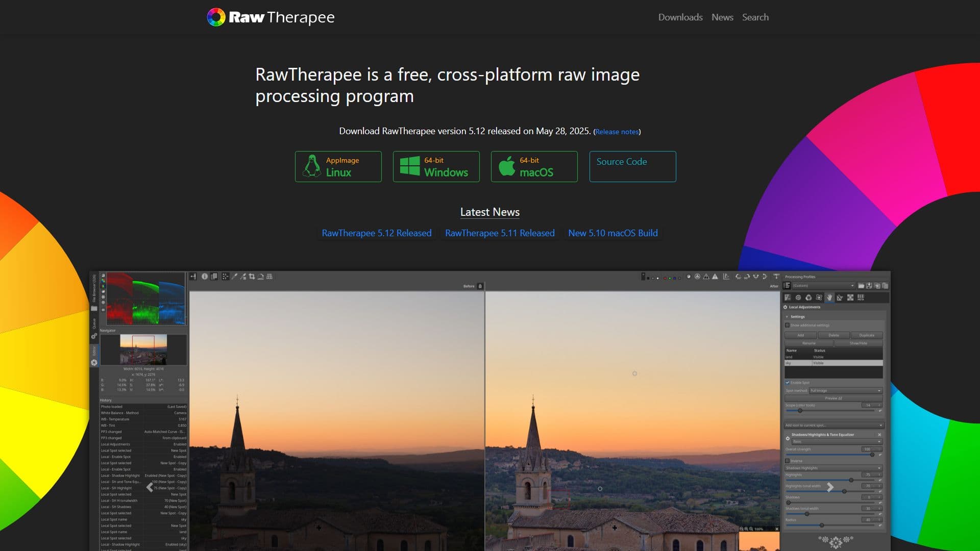
Task: Click the save profile icon
Action: (869, 286)
